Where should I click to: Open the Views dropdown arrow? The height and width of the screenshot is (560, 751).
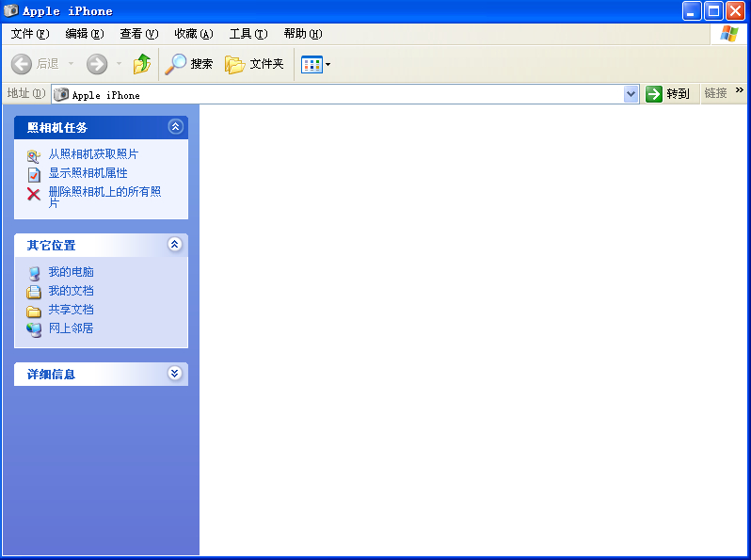328,64
